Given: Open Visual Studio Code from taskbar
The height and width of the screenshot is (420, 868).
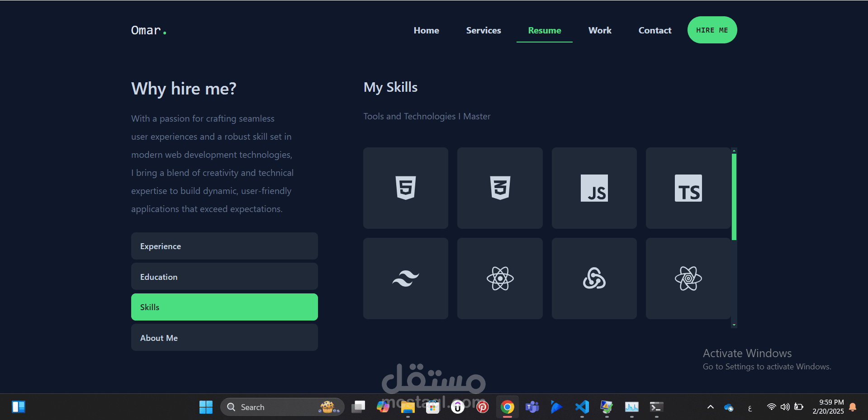Looking at the screenshot, I should point(582,407).
